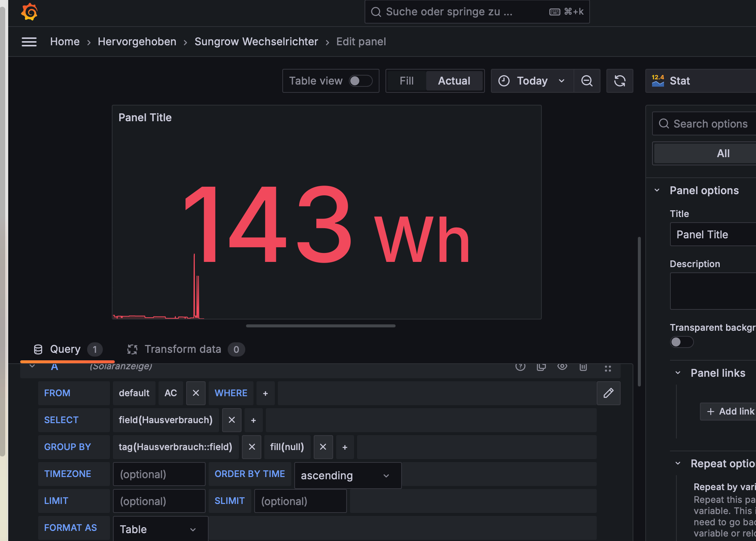
Task: Collapse the Panel options section
Action: [x=657, y=190]
